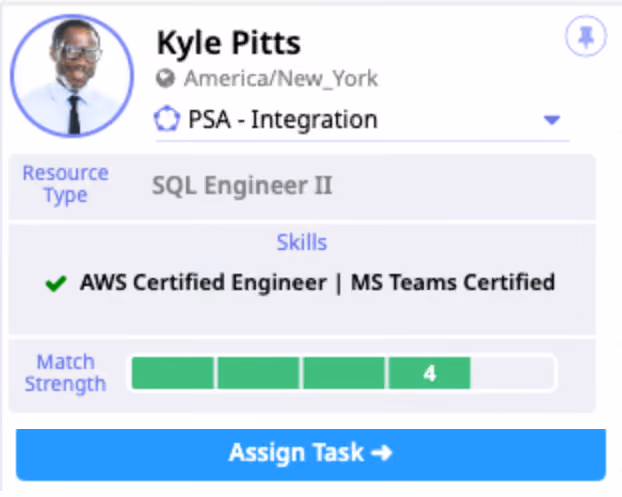The image size is (622, 497).
Task: Pin Kyle Pitts resource card
Action: tap(586, 36)
